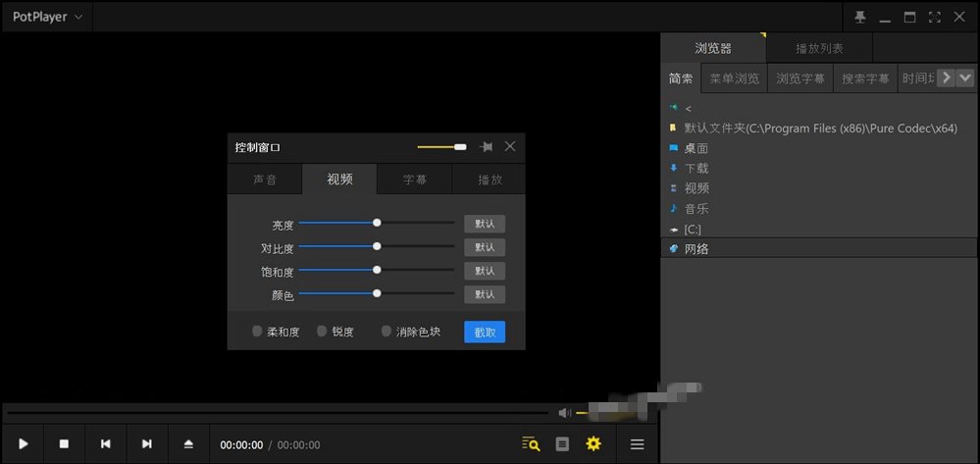The width and height of the screenshot is (980, 464).
Task: Pin the 控制窗口 dialog
Action: pos(486,146)
